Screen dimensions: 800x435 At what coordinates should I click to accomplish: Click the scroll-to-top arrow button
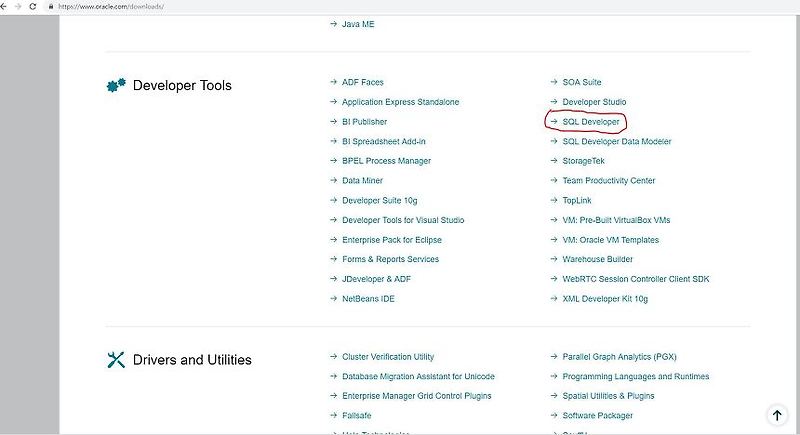click(777, 415)
